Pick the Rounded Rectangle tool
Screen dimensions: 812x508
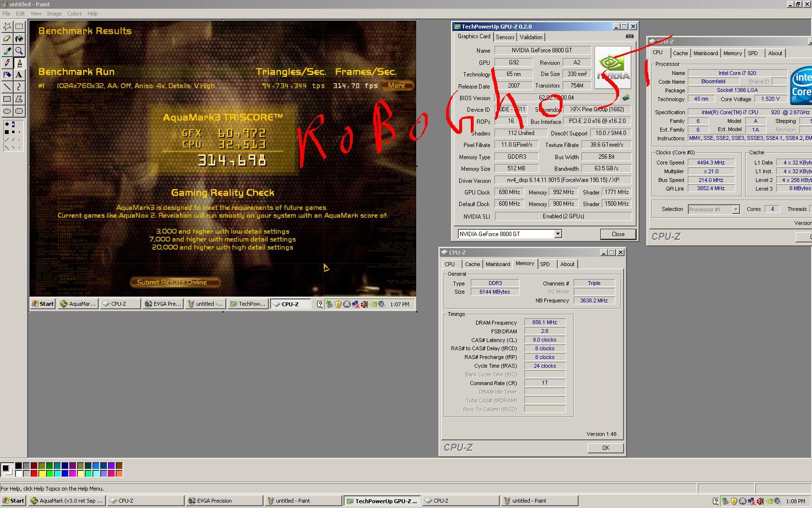(19, 111)
